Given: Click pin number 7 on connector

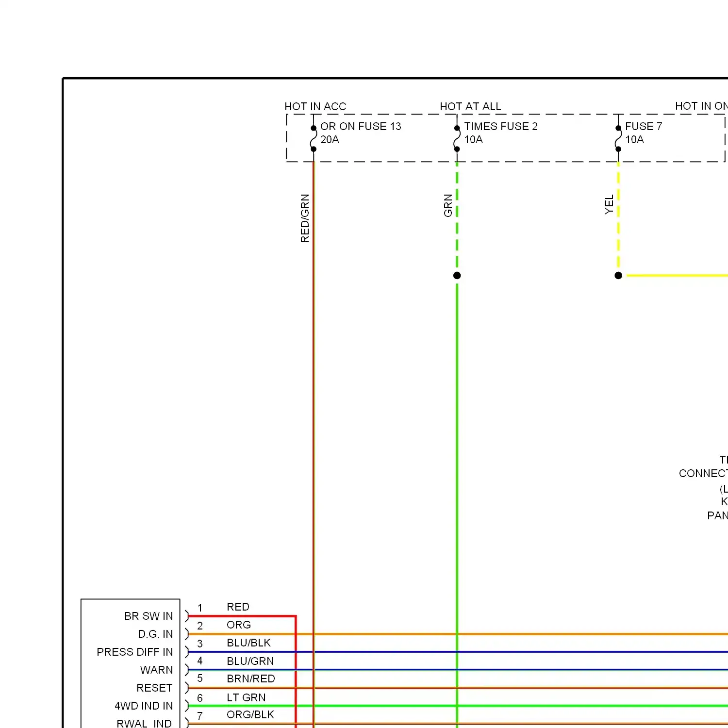Looking at the screenshot, I should point(199,716).
